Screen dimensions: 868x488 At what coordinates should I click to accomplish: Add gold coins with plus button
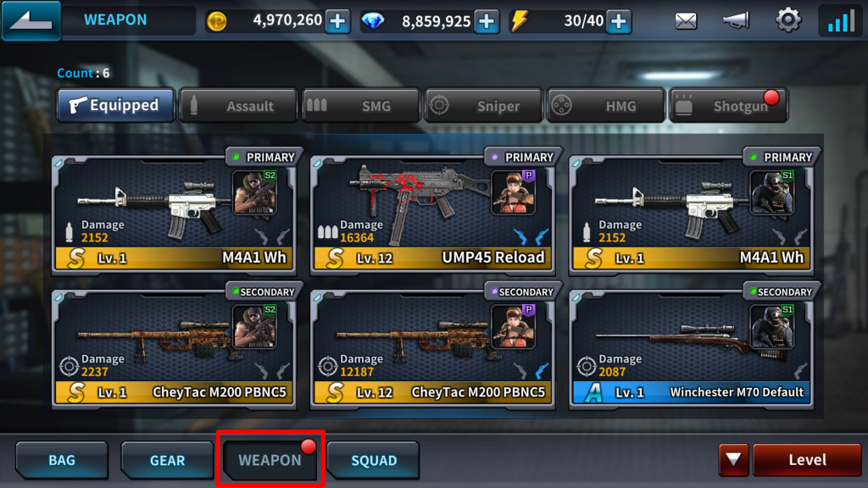[337, 21]
